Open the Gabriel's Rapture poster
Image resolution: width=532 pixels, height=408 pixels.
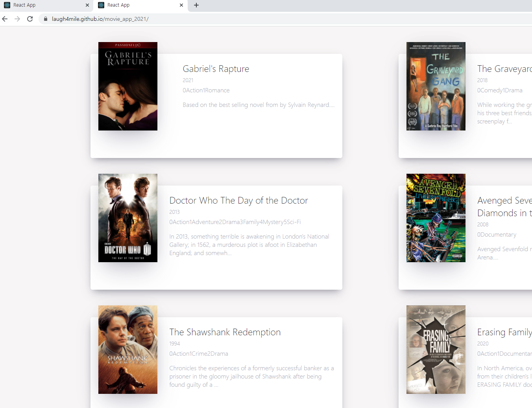[128, 86]
